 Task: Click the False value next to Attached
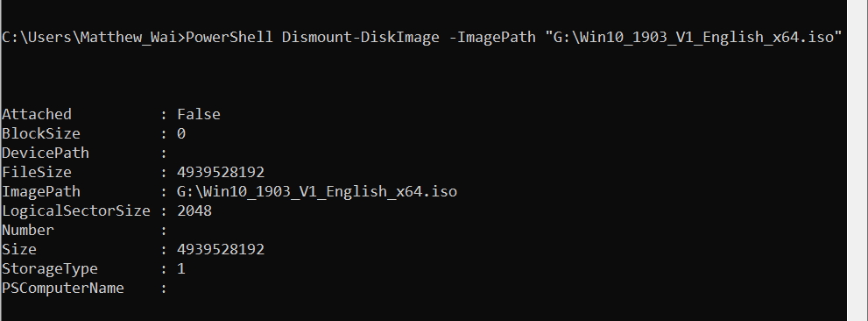199,114
